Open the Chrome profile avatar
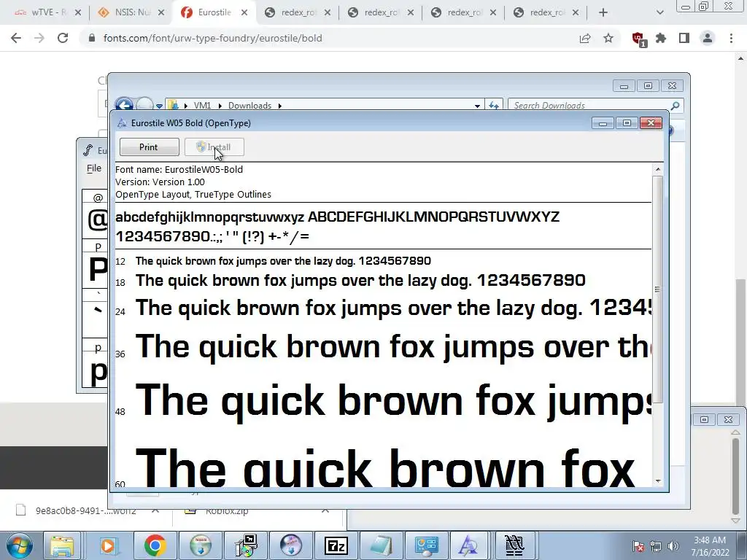This screenshot has width=747, height=560. [x=708, y=38]
